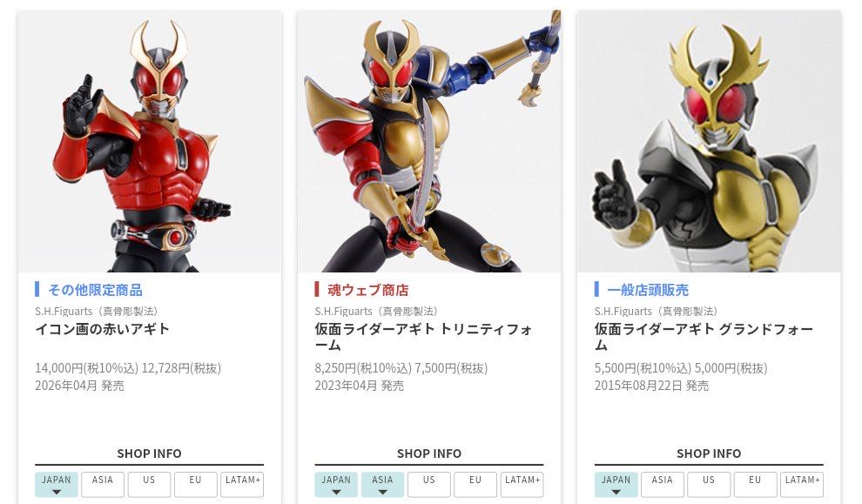This screenshot has width=862, height=504.
Task: Open the イコン画の赤いアギト product title link
Action: click(x=102, y=329)
